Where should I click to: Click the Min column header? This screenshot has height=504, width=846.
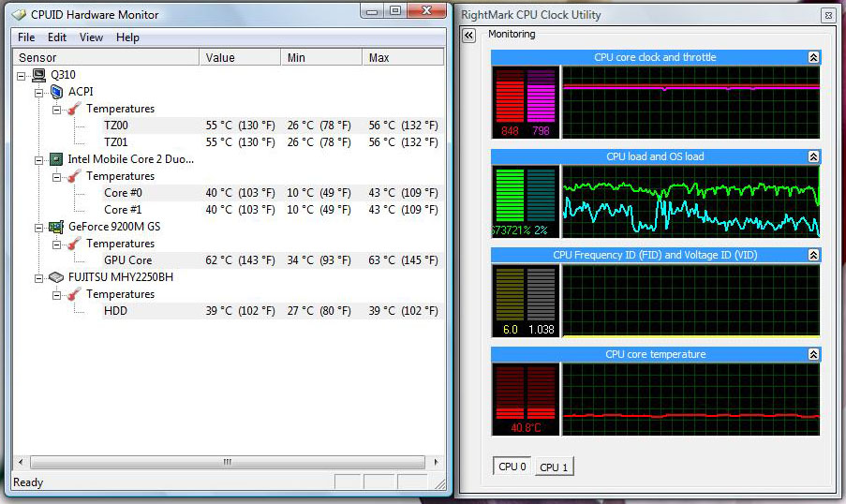tap(321, 57)
